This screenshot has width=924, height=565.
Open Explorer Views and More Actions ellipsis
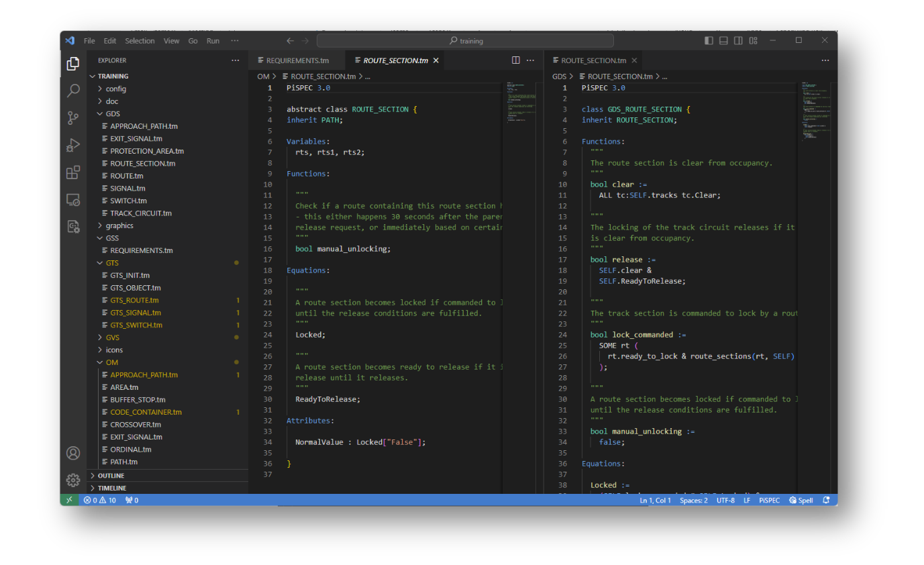pos(235,60)
